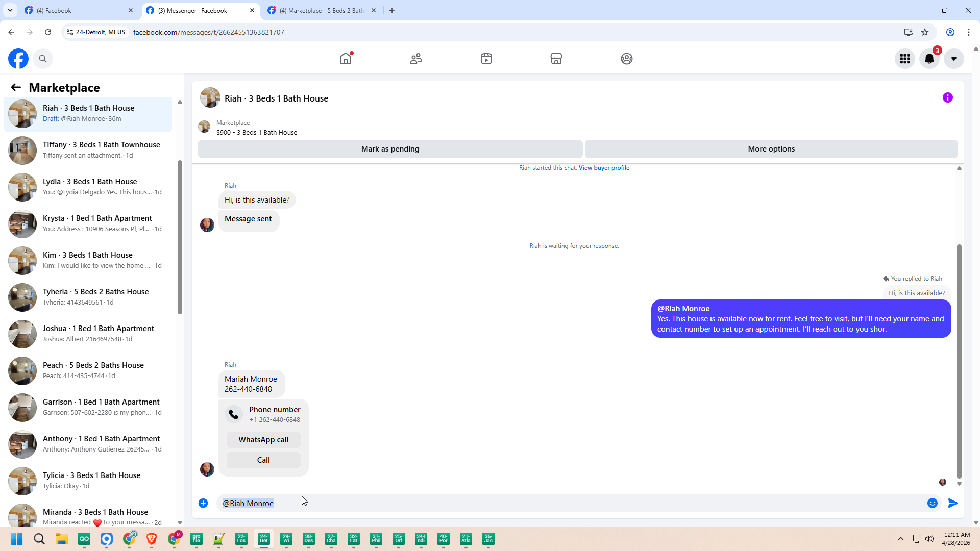Open Krysta's 1 Bed 1 Bath chat

pos(88,223)
